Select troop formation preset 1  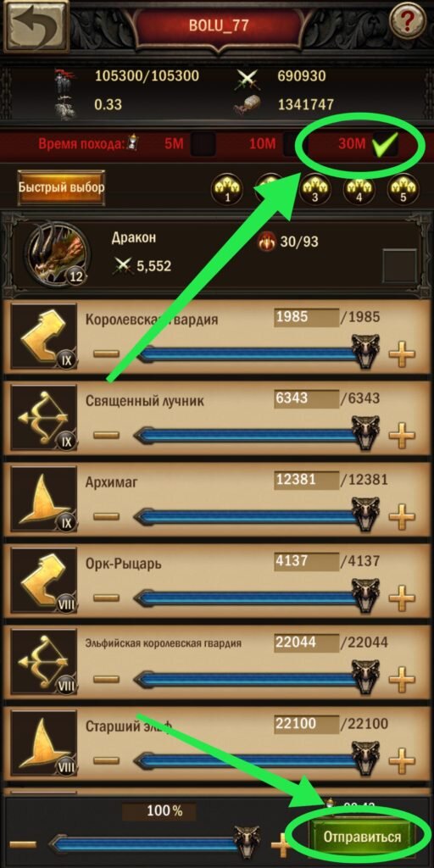tap(228, 190)
